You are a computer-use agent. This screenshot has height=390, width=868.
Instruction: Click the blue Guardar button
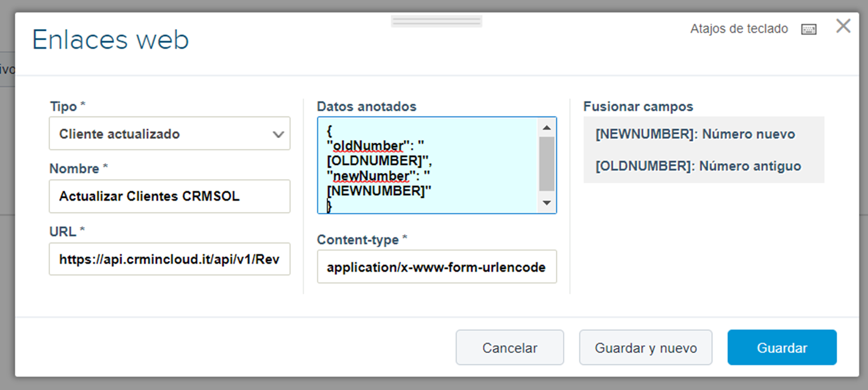tap(782, 347)
